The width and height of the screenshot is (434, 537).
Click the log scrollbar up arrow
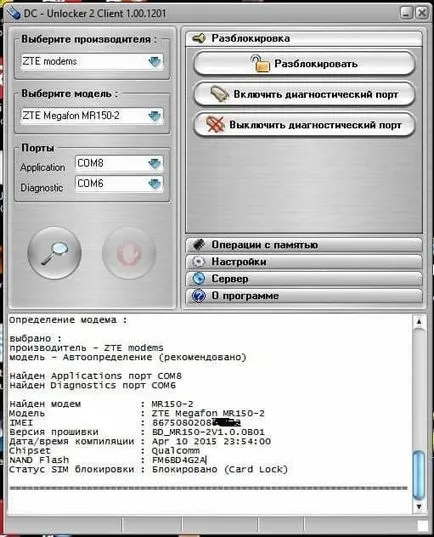419,322
